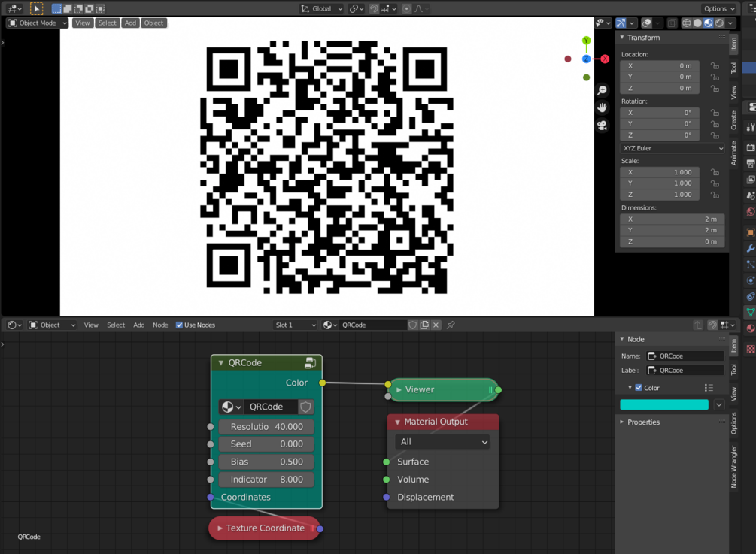Go to parent node tree arrow icon
The width and height of the screenshot is (756, 554).
click(698, 325)
